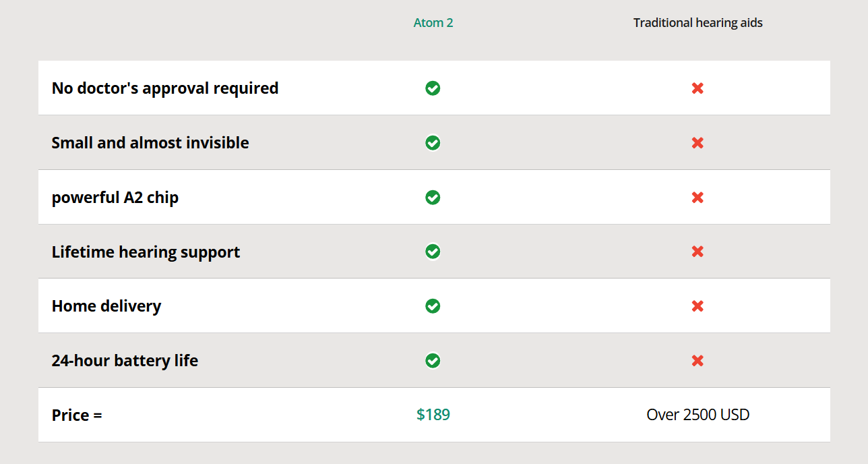
Task: Click red cross in Small and almost invisible row
Action: (x=697, y=143)
